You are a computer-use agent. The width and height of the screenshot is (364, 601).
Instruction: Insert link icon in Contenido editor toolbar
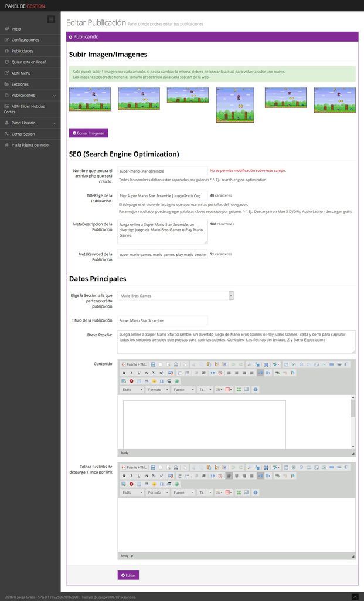click(277, 373)
